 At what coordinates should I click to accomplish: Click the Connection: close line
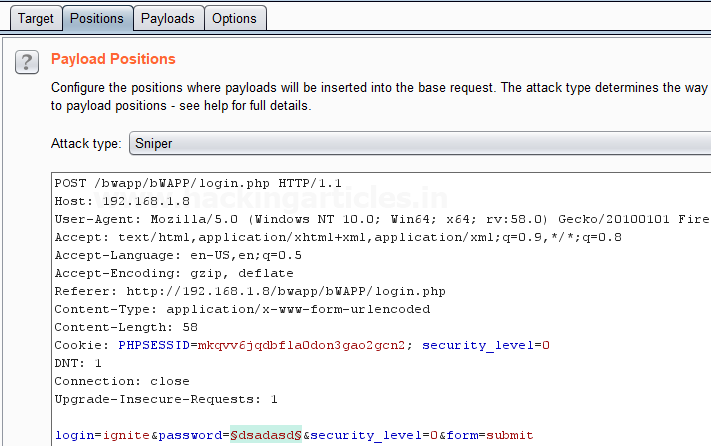coord(122,382)
